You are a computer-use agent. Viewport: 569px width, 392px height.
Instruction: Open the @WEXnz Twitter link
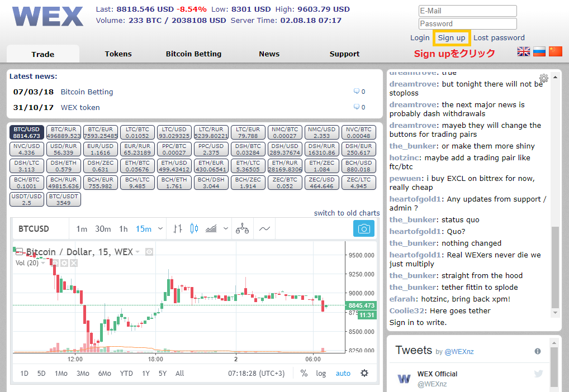point(459,351)
